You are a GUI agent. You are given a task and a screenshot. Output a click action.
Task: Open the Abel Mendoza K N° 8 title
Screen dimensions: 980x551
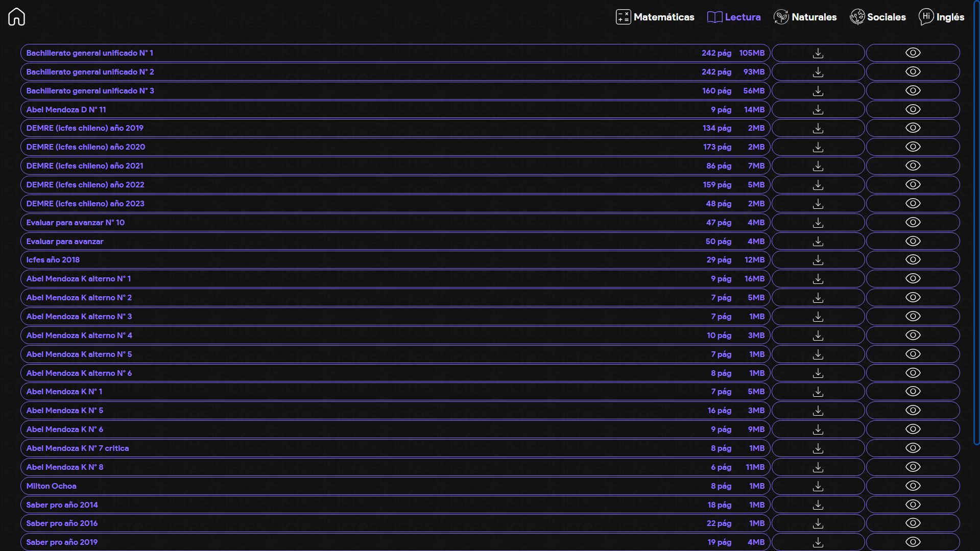65,467
